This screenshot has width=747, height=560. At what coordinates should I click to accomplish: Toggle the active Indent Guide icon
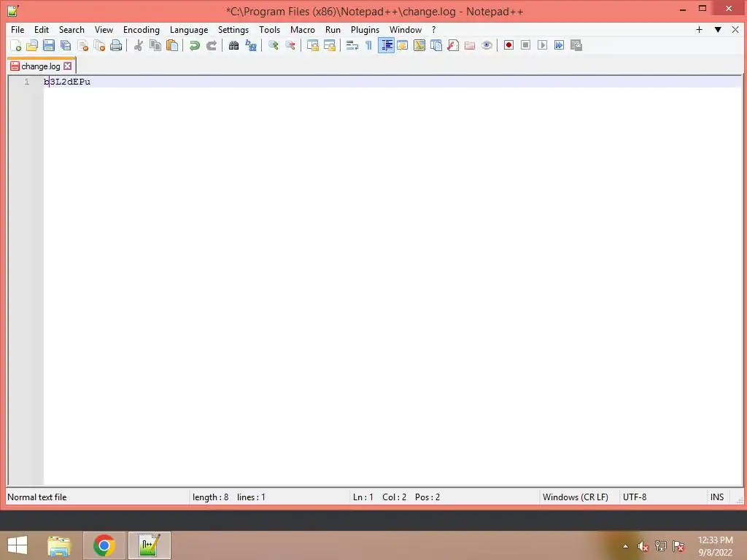tap(386, 45)
